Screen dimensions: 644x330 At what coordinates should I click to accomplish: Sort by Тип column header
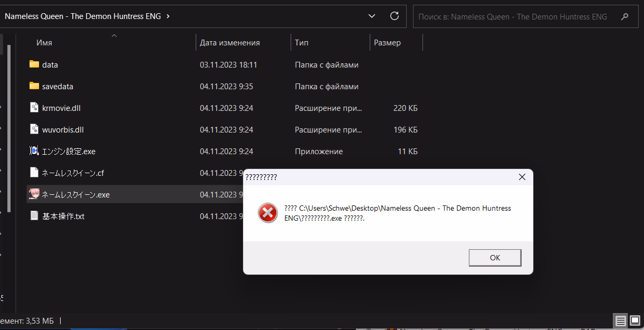302,43
